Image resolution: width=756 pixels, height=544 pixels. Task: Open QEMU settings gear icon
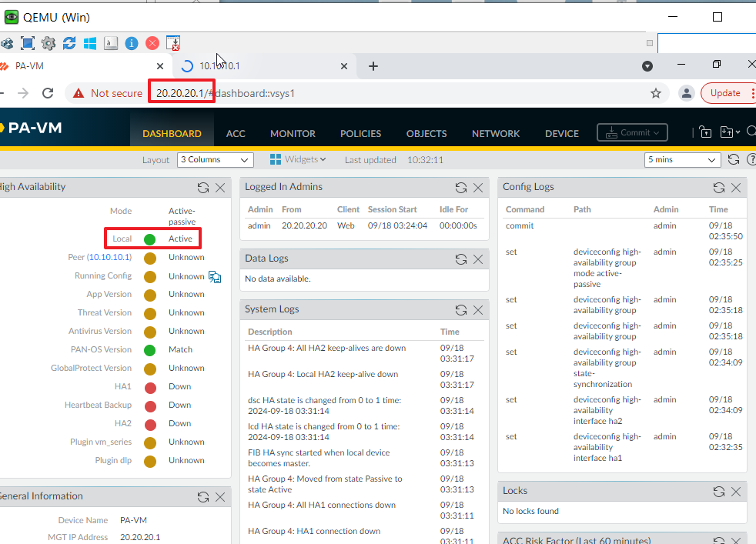click(49, 43)
